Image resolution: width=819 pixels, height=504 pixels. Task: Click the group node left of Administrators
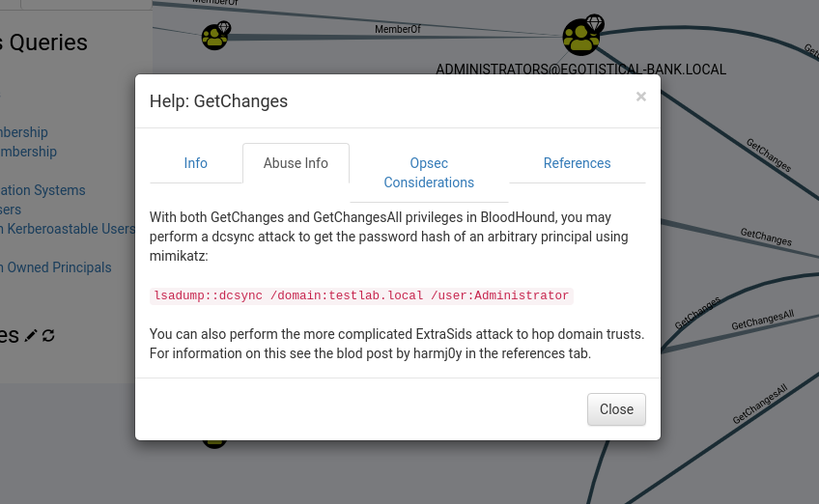pos(213,37)
